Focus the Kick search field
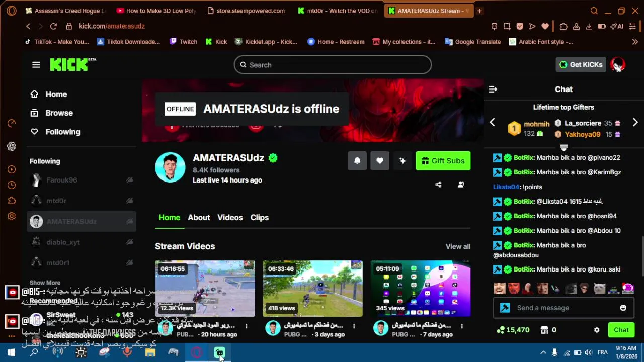The image size is (644, 362). click(x=333, y=65)
